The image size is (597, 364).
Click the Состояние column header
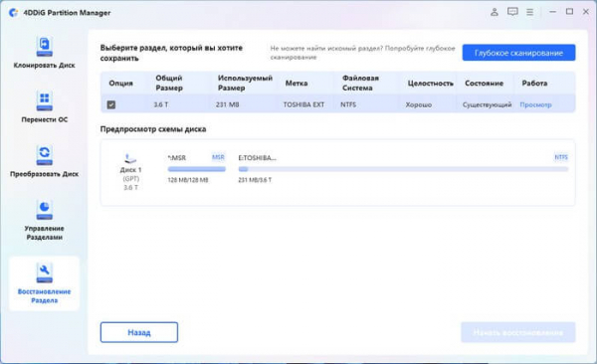coord(484,83)
